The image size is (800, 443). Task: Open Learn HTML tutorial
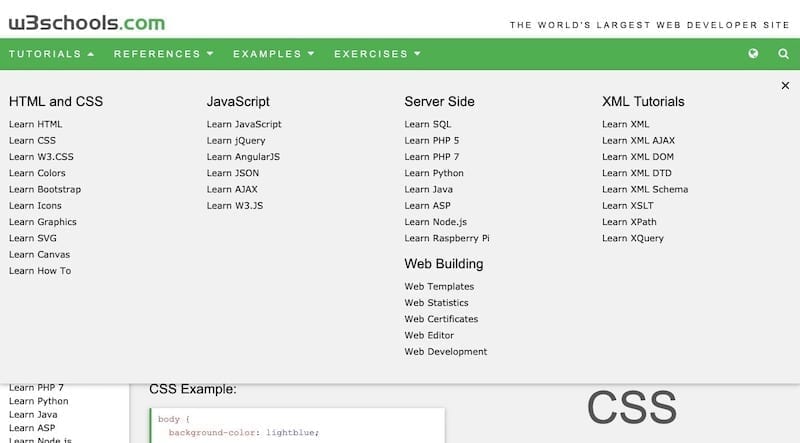[36, 124]
